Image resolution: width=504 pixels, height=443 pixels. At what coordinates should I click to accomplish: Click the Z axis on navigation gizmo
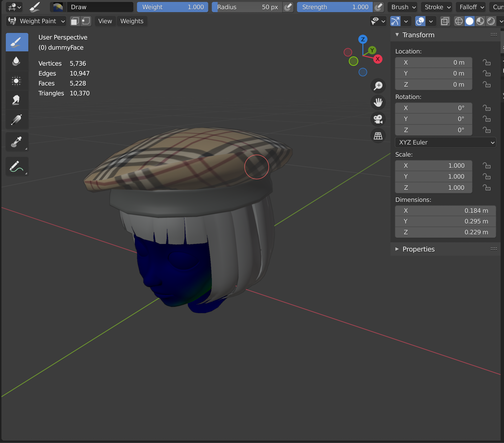click(363, 39)
